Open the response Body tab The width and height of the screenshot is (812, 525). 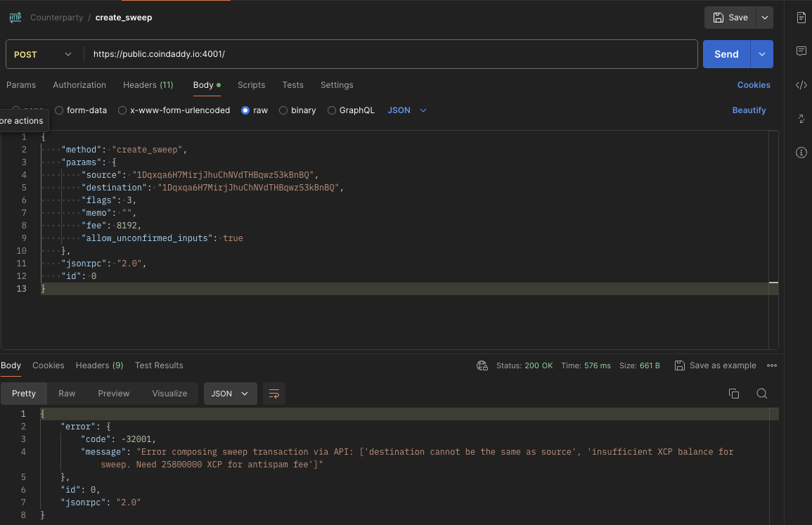pos(11,365)
